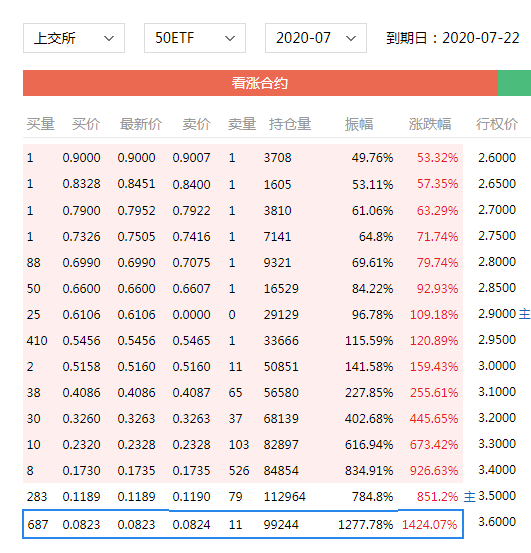Viewport: 531px width, 553px height.
Task: Click the 行权价 column header
Action: [496, 124]
